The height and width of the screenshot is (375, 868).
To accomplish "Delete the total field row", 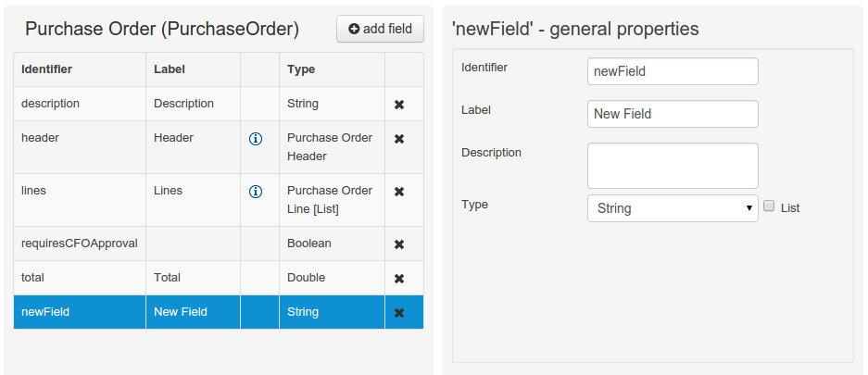I will 399,279.
